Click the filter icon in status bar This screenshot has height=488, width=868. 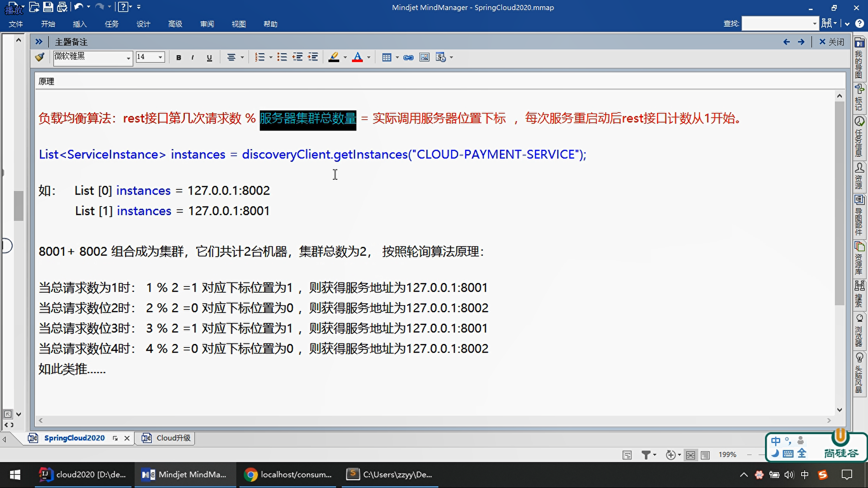[x=646, y=455]
